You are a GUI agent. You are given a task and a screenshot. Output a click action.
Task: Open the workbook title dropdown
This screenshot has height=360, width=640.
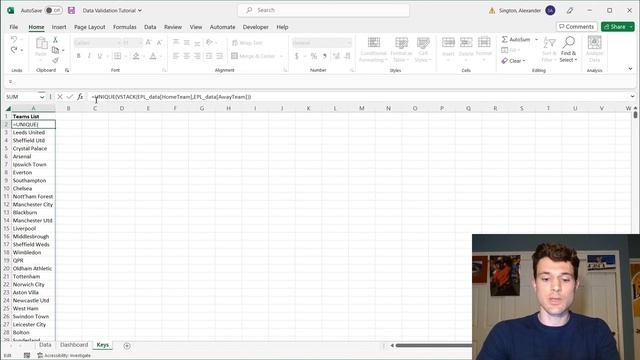point(140,10)
